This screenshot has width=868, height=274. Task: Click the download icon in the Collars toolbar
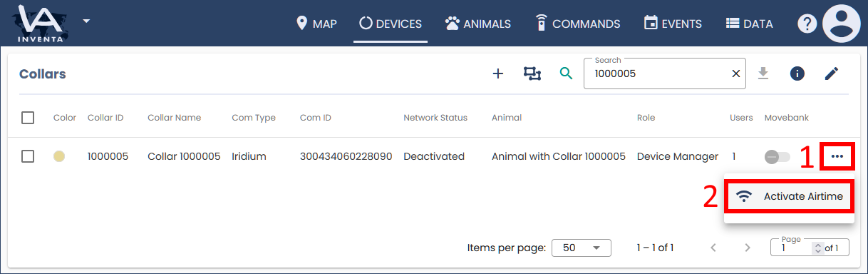pos(763,73)
